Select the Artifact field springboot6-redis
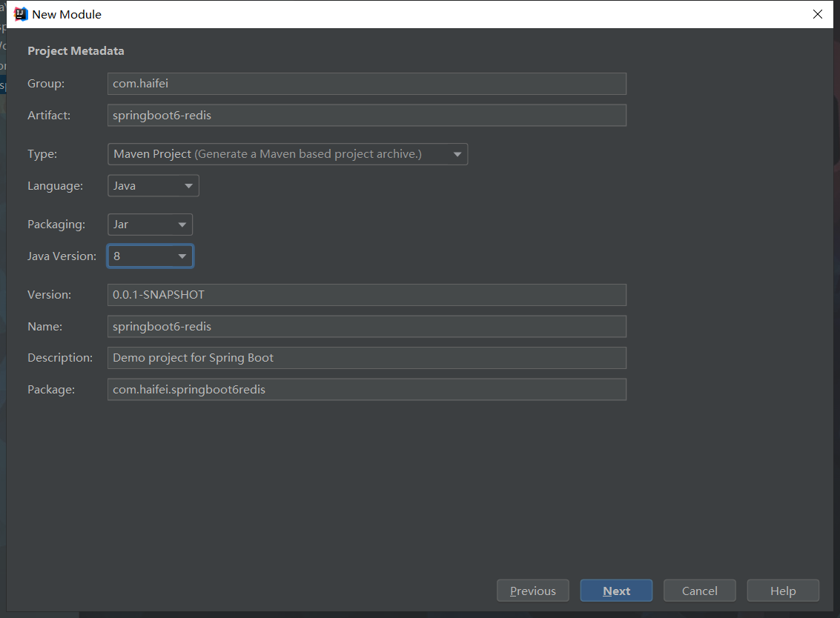The height and width of the screenshot is (618, 840). pyautogui.click(x=366, y=115)
